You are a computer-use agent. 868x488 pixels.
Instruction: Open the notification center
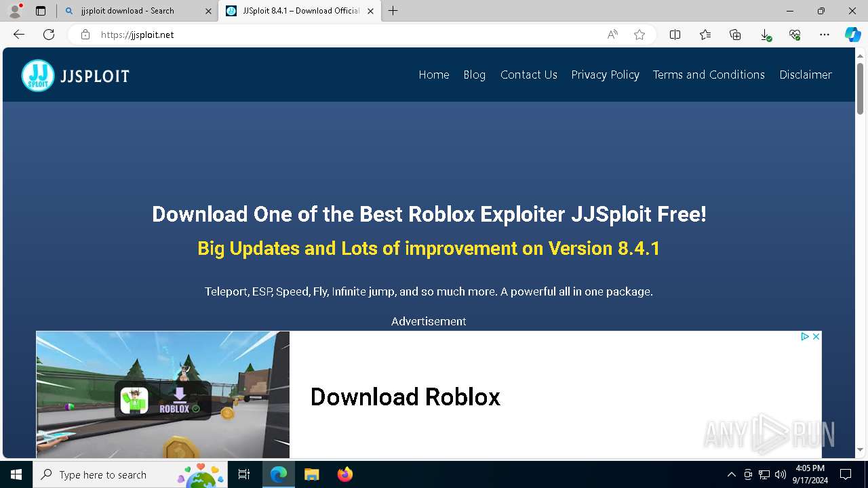point(846,474)
